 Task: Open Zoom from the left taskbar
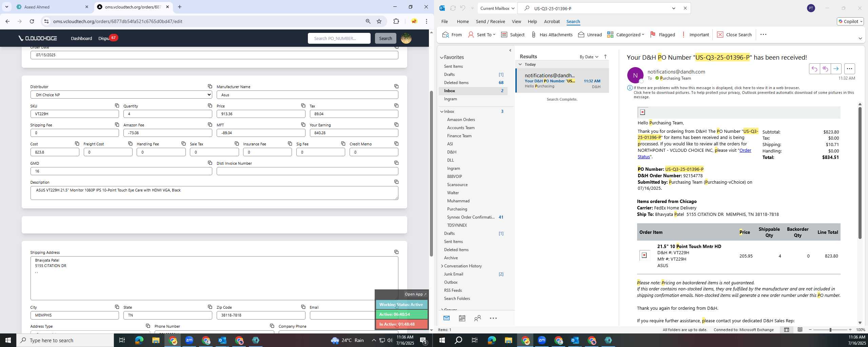(189, 340)
